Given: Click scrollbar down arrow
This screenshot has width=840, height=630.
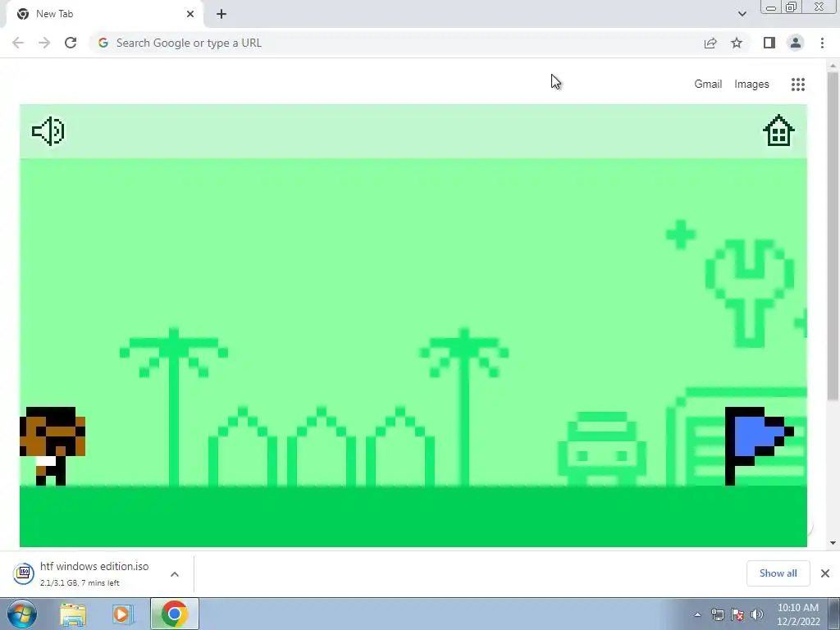Looking at the screenshot, I should [833, 543].
